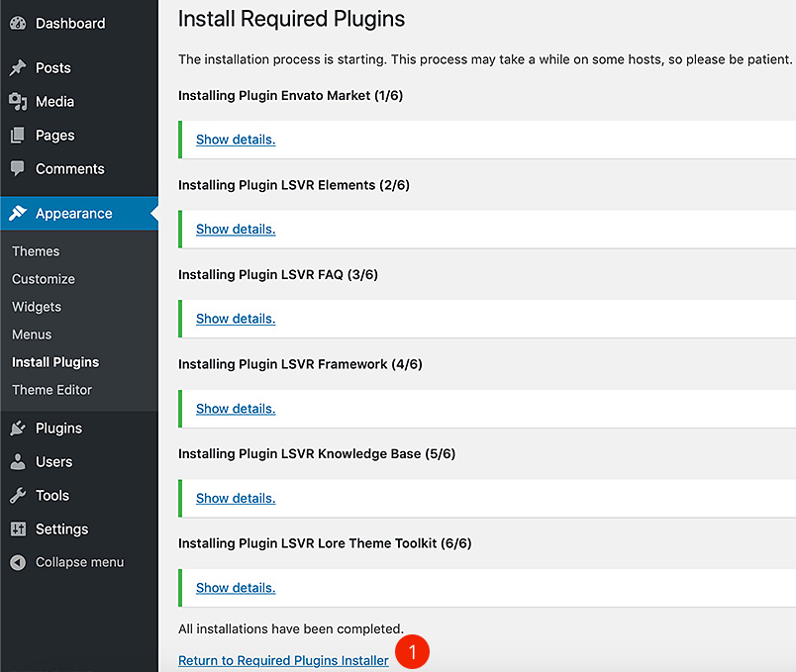Open the Settings menu
796x672 pixels.
click(79, 528)
